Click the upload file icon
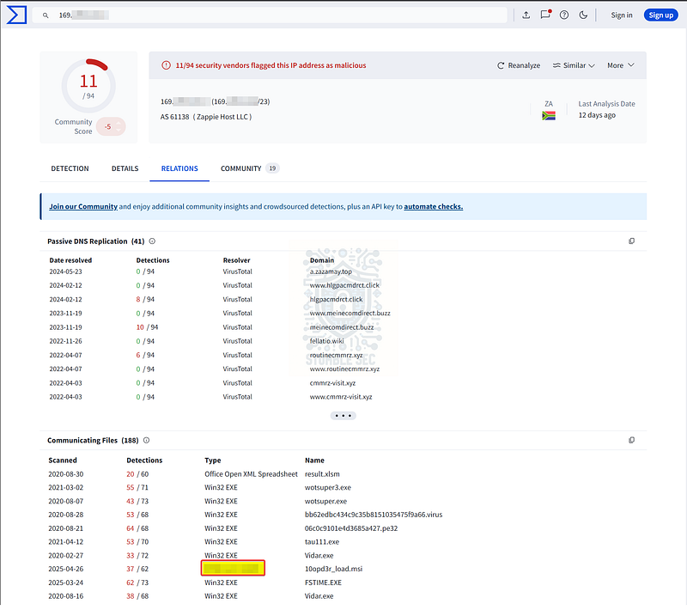 [526, 15]
